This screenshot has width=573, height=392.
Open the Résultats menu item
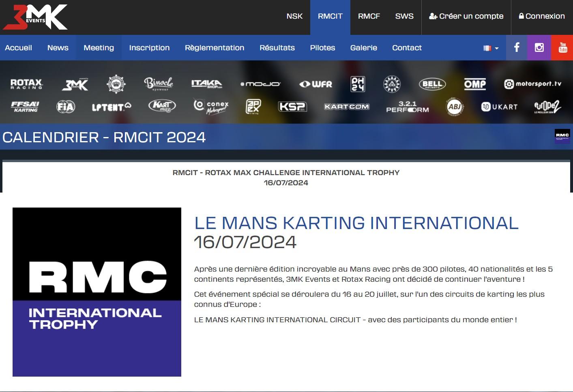click(x=277, y=48)
